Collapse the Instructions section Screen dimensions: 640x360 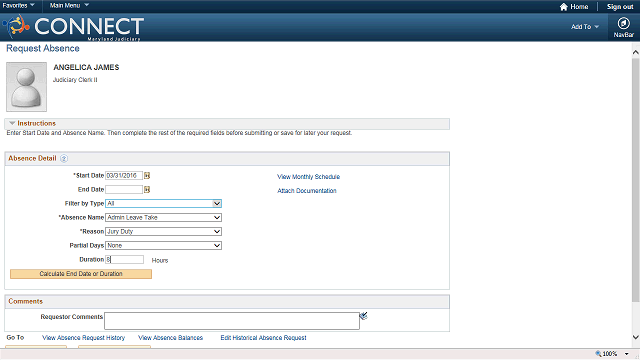point(12,123)
